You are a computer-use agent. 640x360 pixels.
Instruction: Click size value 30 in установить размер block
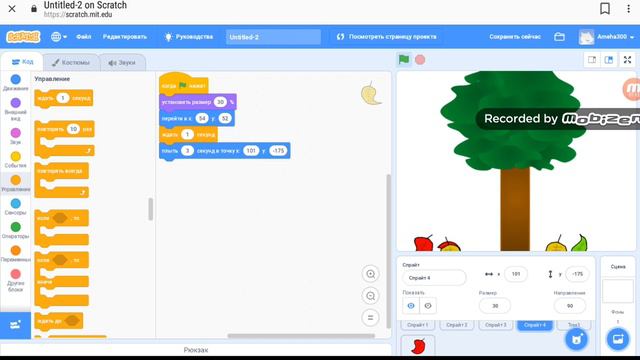(220, 102)
